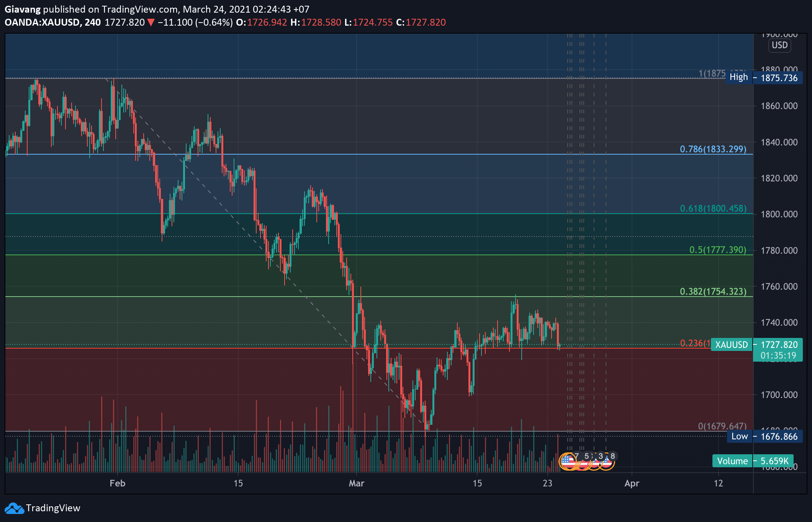The image size is (812, 522).
Task: Click the Feb label on time axis
Action: click(x=118, y=483)
